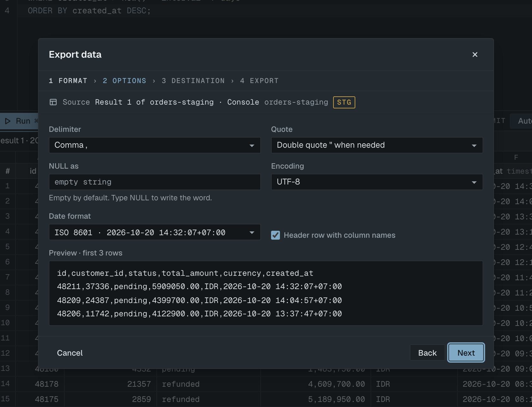Open the Encoding UTF-8 dropdown
Viewport: 532px width, 407px height.
377,182
